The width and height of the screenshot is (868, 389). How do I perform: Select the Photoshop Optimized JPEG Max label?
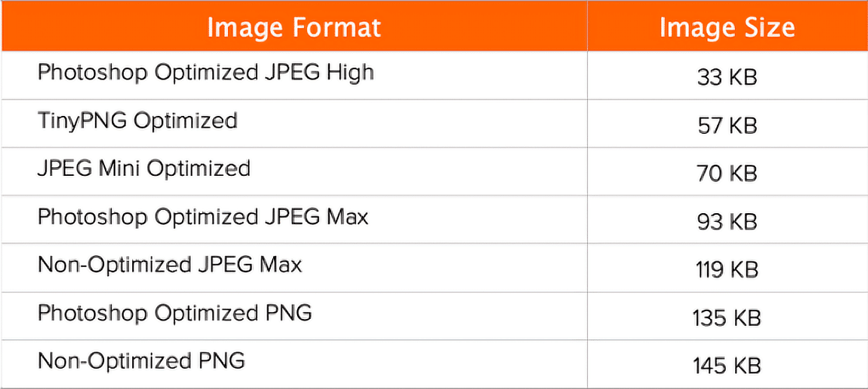[203, 216]
